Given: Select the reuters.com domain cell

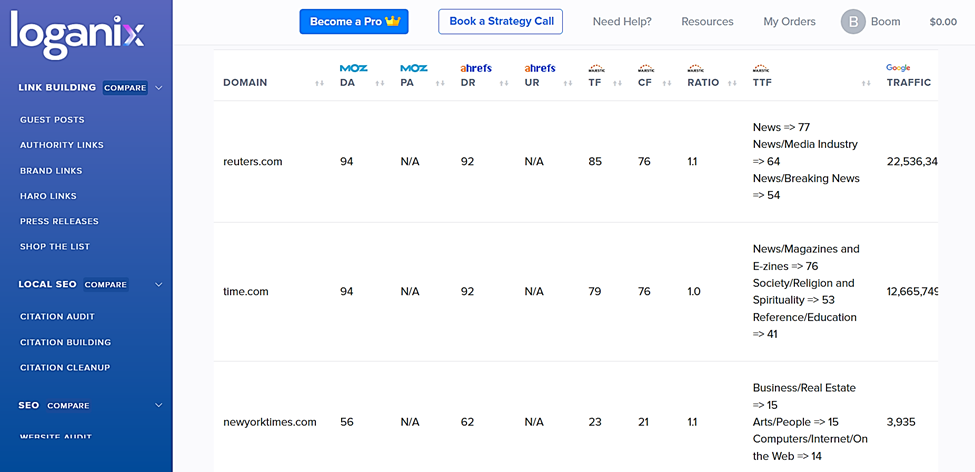Looking at the screenshot, I should [252, 162].
